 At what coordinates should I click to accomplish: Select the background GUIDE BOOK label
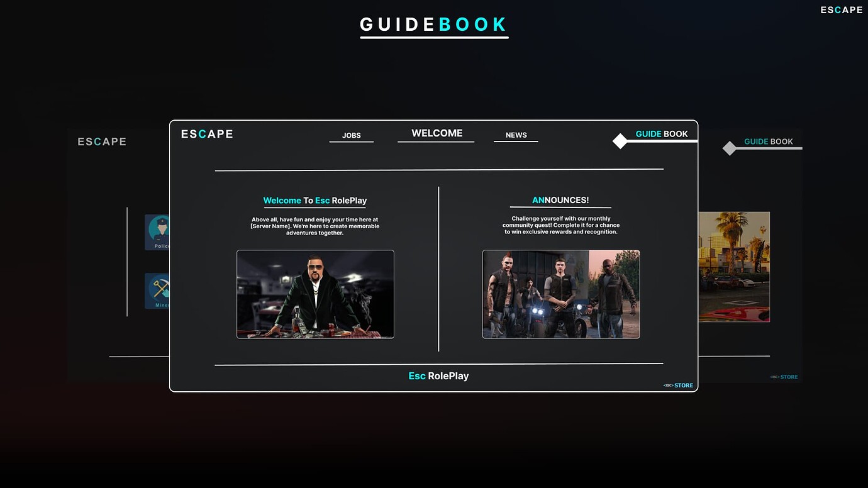click(768, 141)
